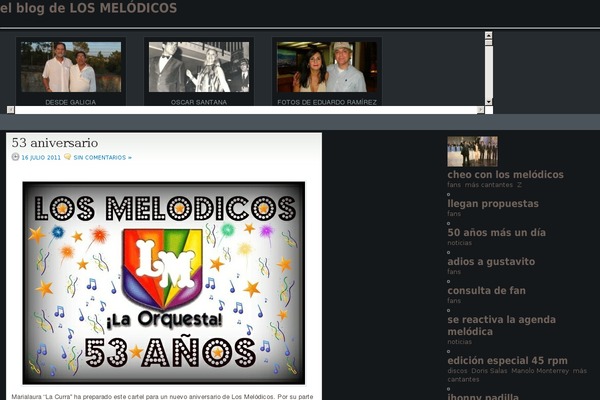Image resolution: width=600 pixels, height=400 pixels.
Task: Click the 'fans' tag under 'adios a gustavito'
Action: coord(454,272)
